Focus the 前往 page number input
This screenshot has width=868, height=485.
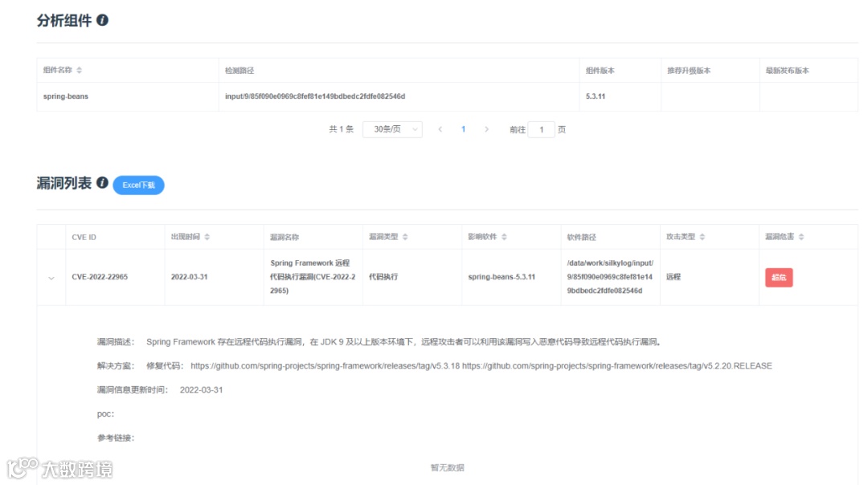[x=542, y=129]
